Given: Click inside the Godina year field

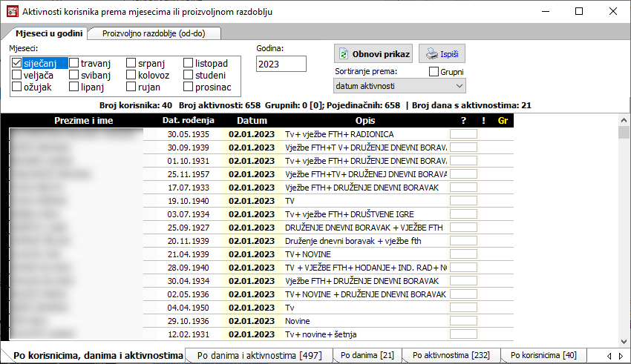Looking at the screenshot, I should pos(281,64).
